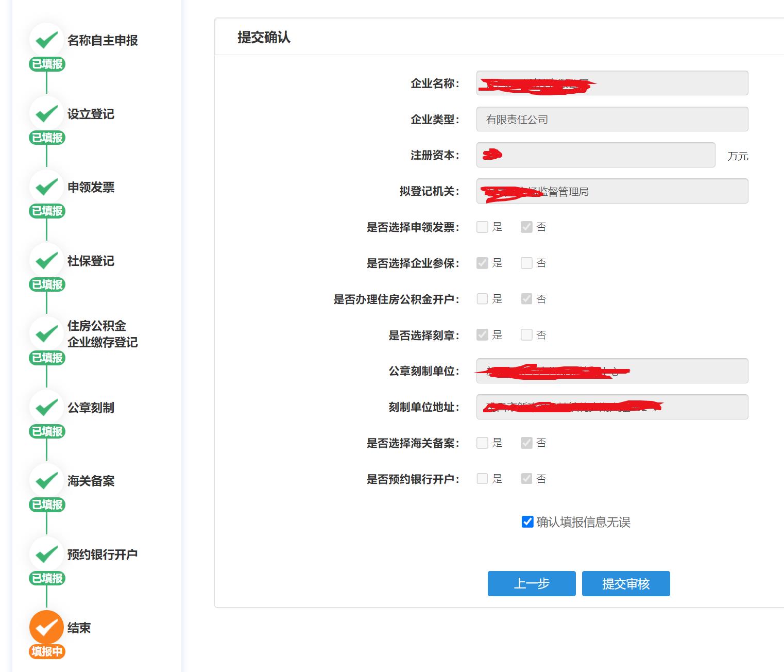Select the 海关备案 step icon
This screenshot has width=784, height=672.
coord(46,481)
